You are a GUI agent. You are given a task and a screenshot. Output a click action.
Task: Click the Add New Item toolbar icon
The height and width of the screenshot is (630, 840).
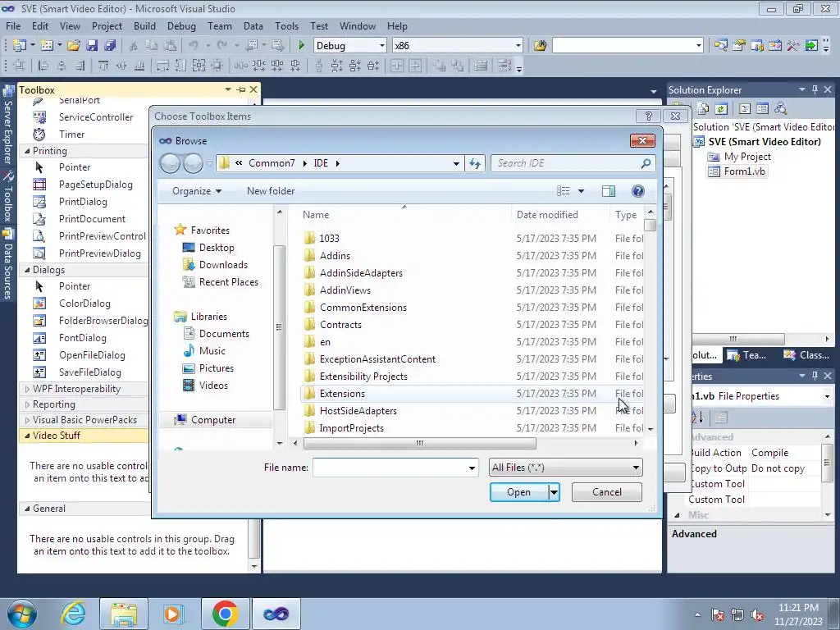click(47, 46)
